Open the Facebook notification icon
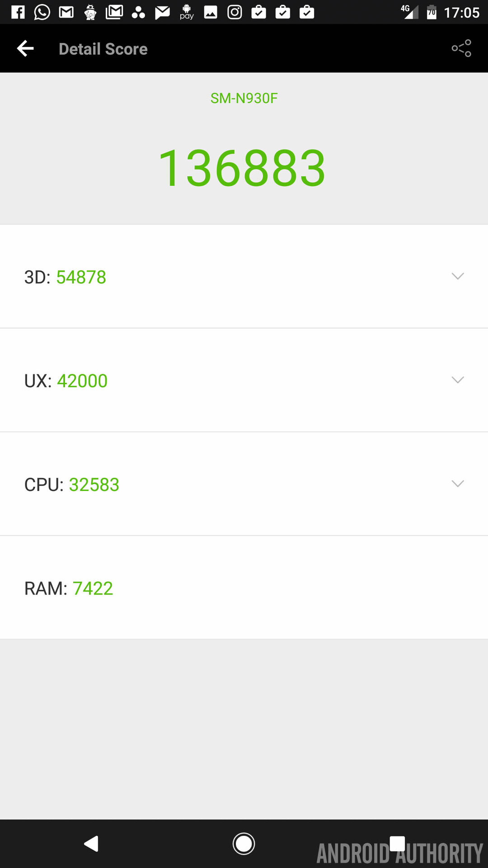Viewport: 488px width, 868px height. point(18,12)
